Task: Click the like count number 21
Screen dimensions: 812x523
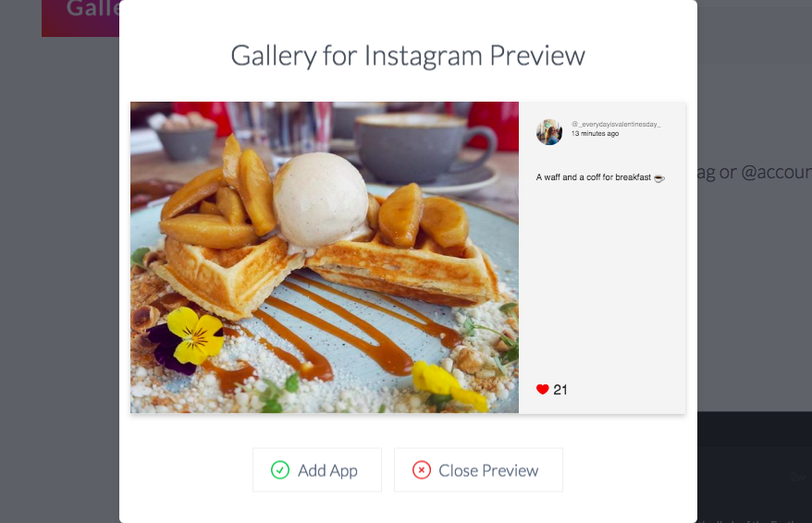Action: [x=560, y=390]
